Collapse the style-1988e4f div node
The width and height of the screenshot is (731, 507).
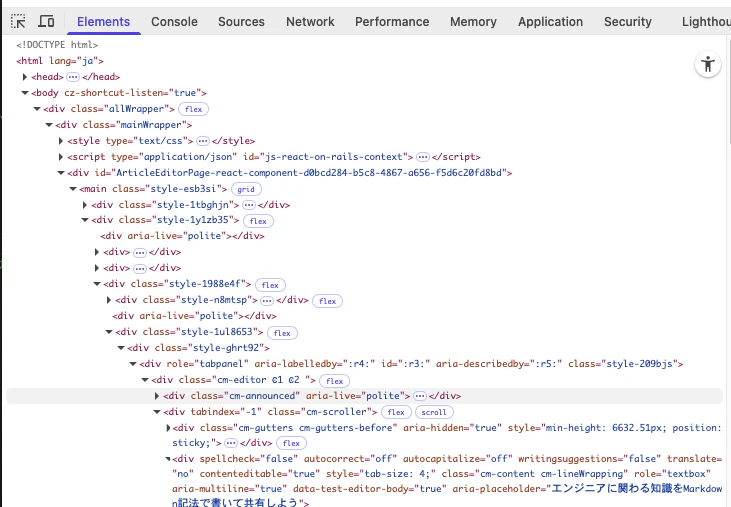pos(97,284)
